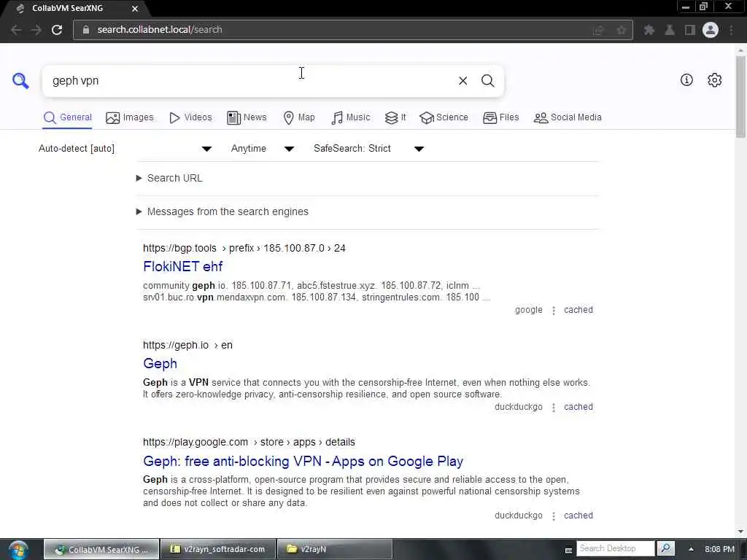Open preferences gear icon
The width and height of the screenshot is (747, 560).
click(x=714, y=80)
